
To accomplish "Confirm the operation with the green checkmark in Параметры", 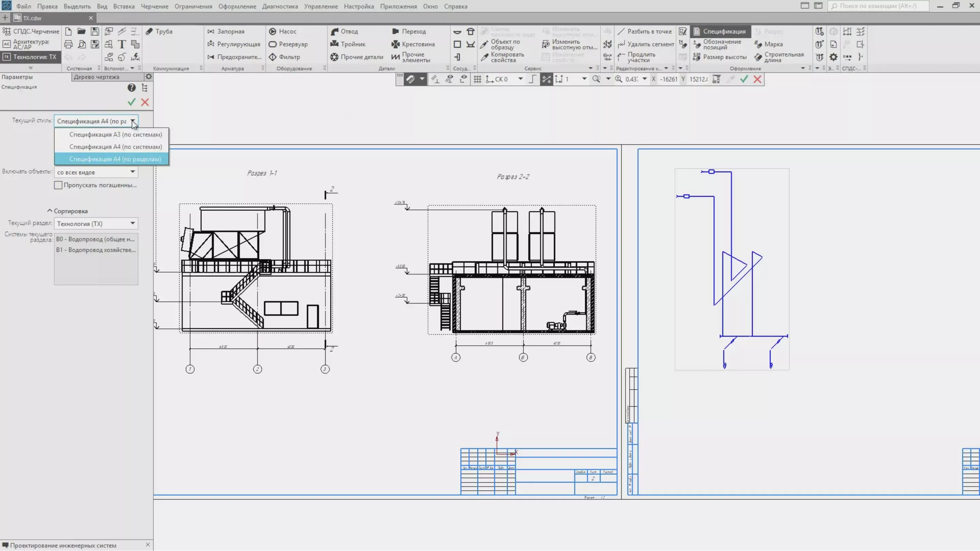I will point(132,102).
